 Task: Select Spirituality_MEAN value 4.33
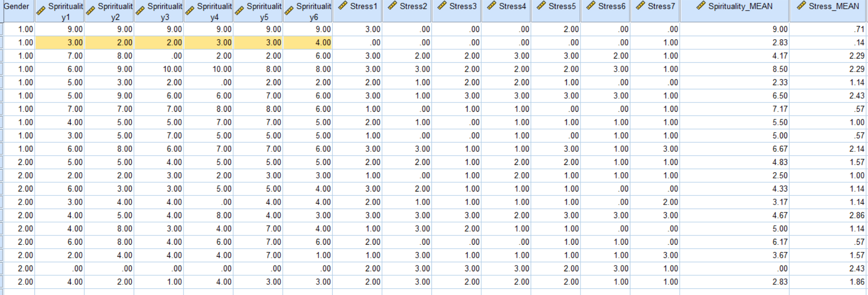(x=780, y=189)
